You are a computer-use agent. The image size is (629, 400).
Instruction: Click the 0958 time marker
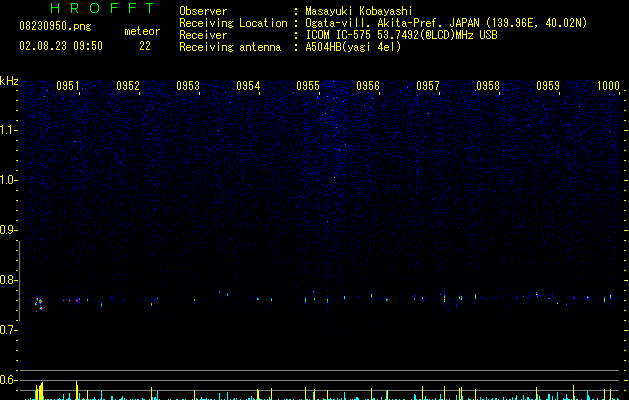click(x=488, y=86)
